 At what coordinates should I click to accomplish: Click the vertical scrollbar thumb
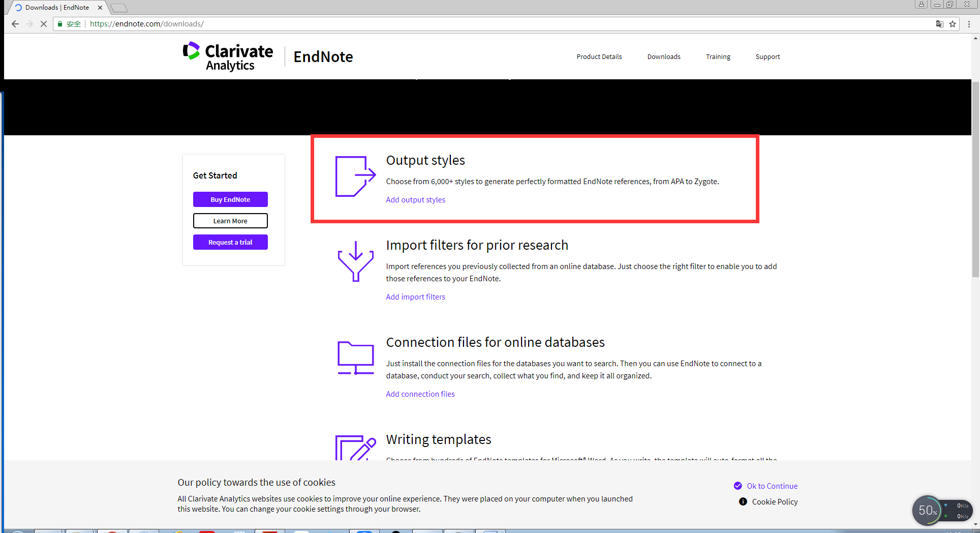tap(975, 179)
